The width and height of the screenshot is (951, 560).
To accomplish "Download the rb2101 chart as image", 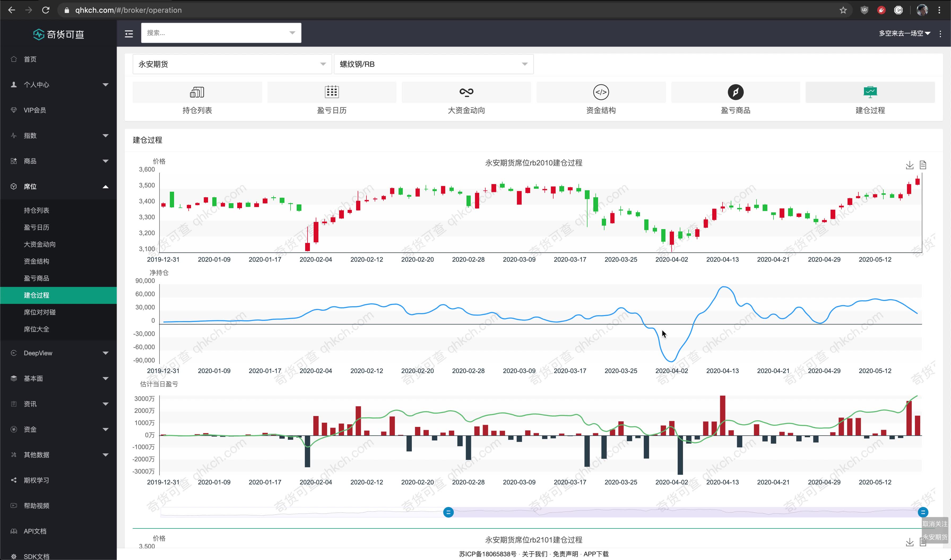I will pyautogui.click(x=909, y=542).
